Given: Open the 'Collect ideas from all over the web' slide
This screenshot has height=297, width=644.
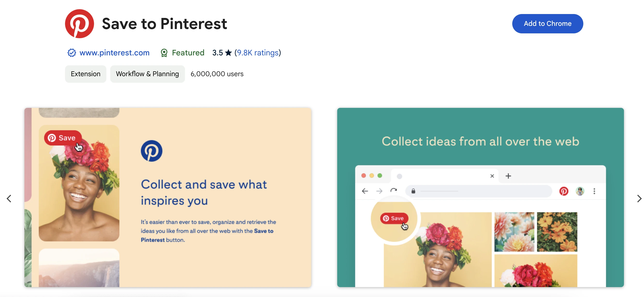Looking at the screenshot, I should (480, 142).
